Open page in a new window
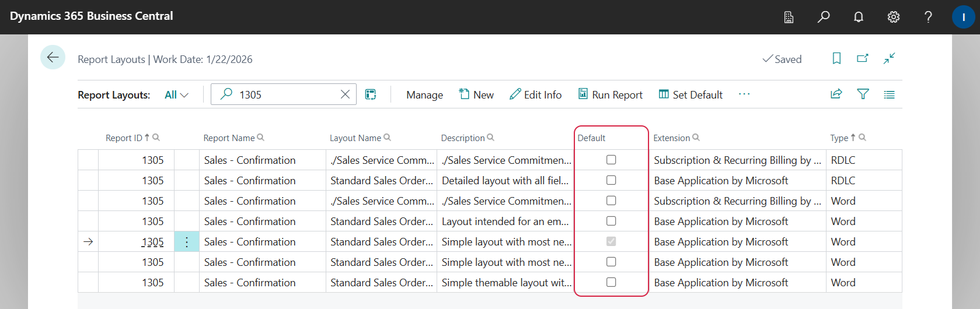Image resolution: width=980 pixels, height=309 pixels. 863,58
